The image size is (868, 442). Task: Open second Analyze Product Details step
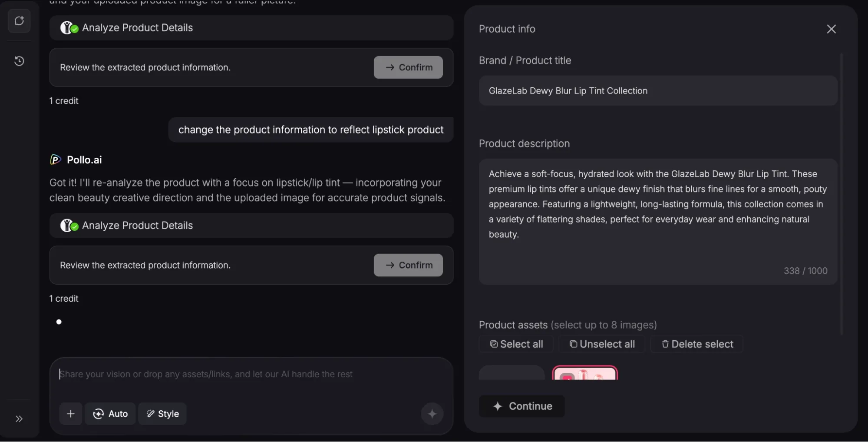point(251,226)
